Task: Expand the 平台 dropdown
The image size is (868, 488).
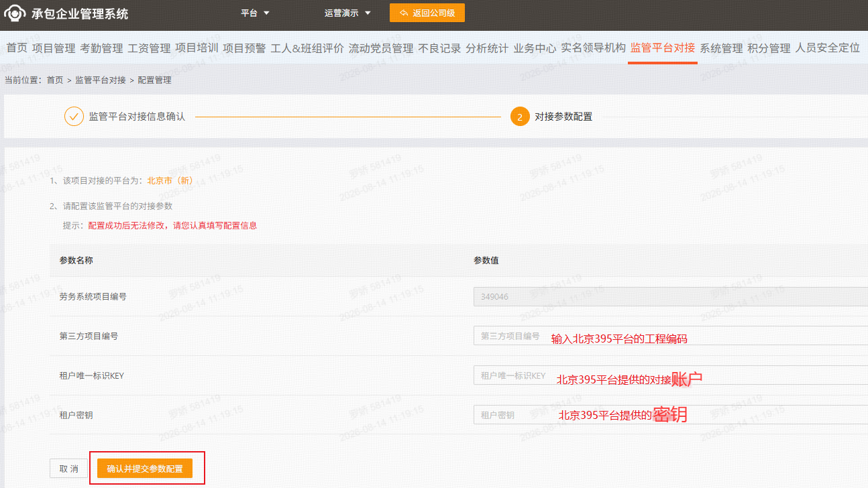Action: pos(255,13)
